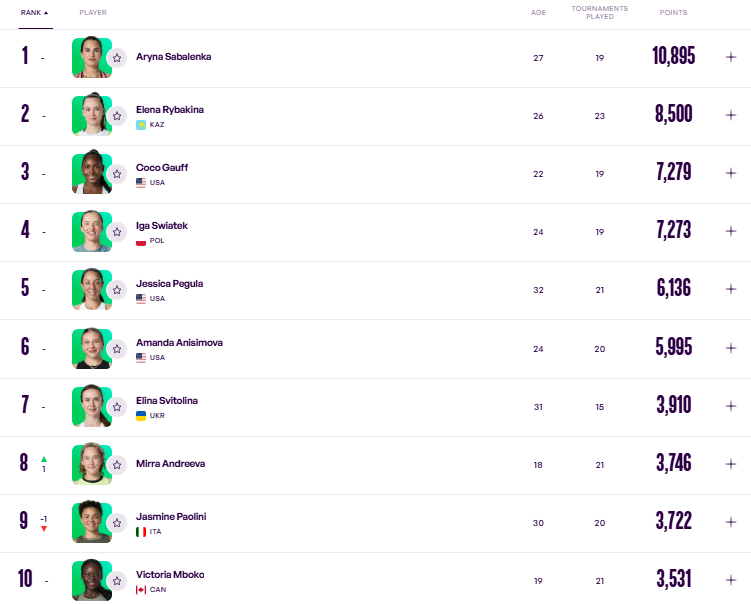Mark Jasmine Paolini as favorite via star
Image resolution: width=751 pixels, height=604 pixels.
click(117, 523)
